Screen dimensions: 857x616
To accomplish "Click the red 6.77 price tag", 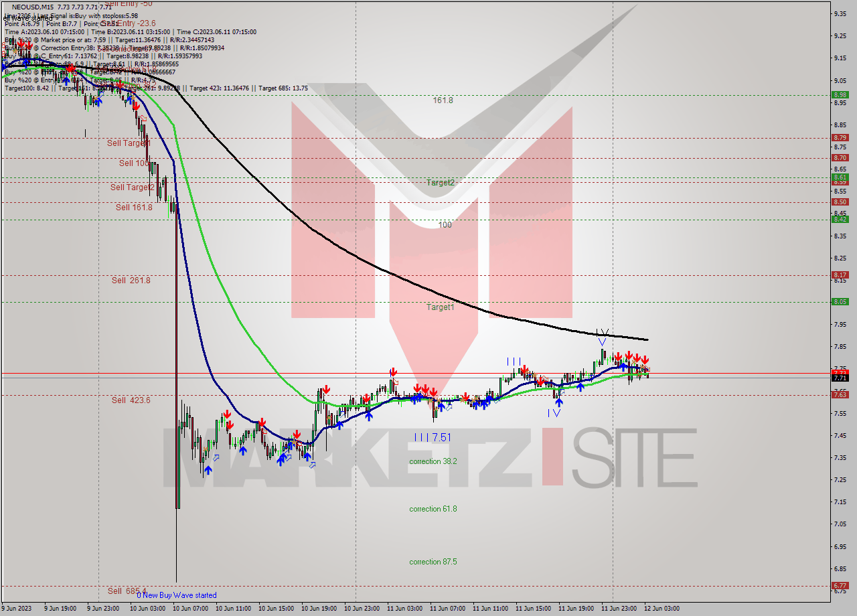I will [840, 586].
